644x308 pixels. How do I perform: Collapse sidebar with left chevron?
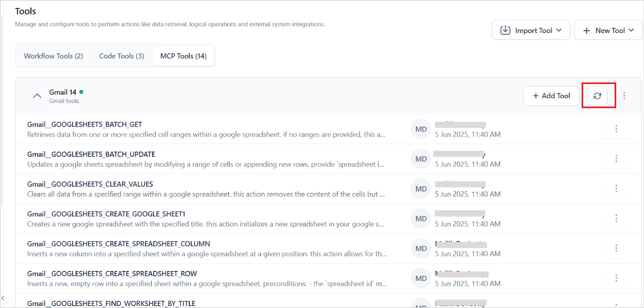3,298
